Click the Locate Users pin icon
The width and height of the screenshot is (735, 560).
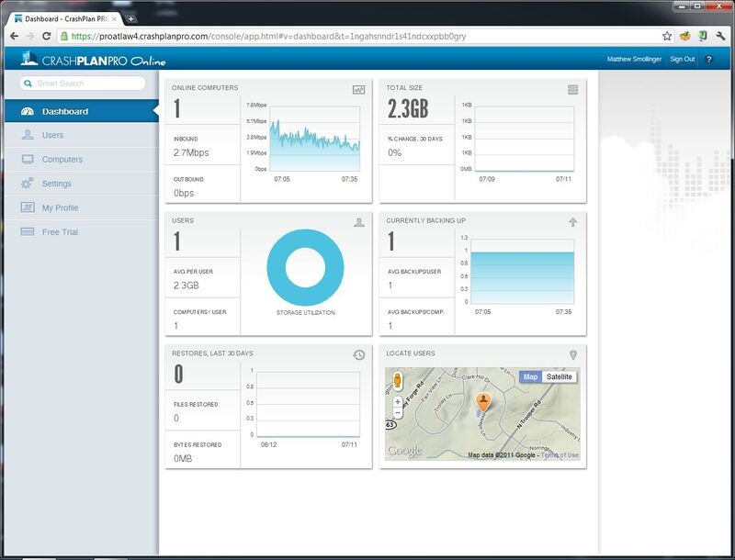[x=572, y=354]
